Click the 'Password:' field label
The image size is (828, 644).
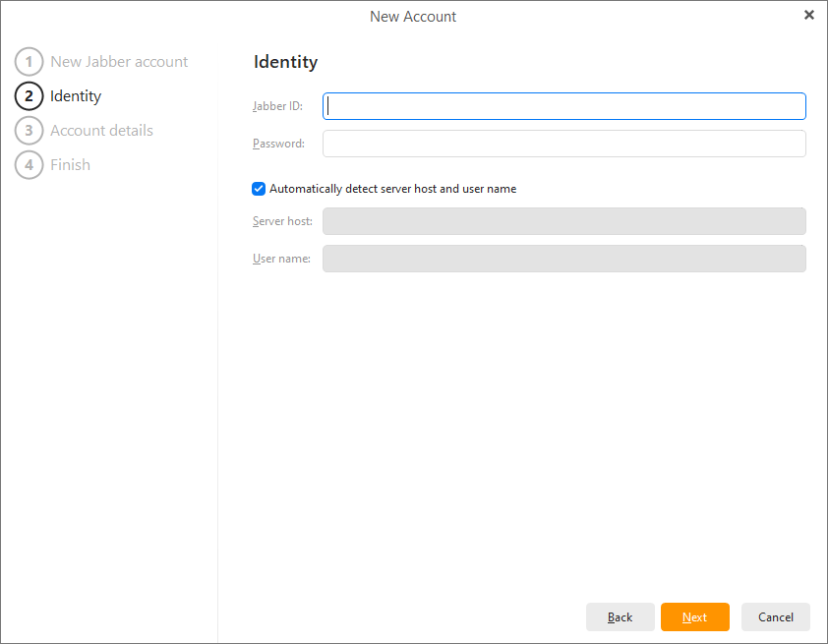278,144
